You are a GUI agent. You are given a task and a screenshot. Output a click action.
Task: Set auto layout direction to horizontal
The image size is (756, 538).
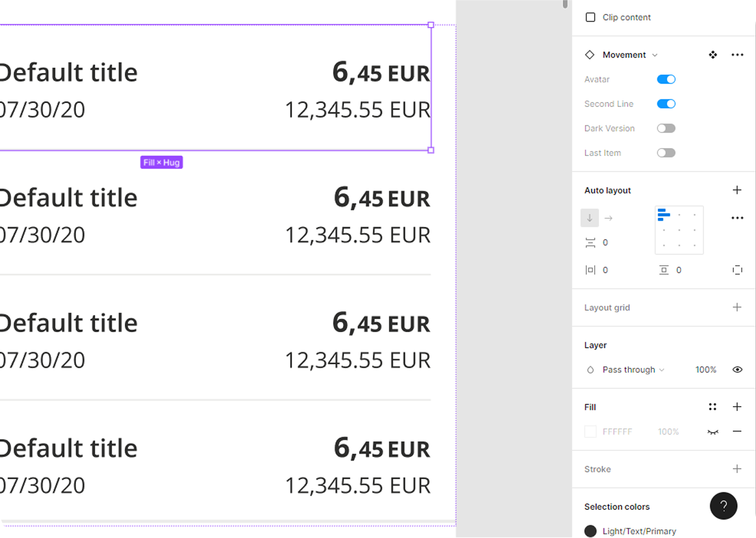click(609, 218)
